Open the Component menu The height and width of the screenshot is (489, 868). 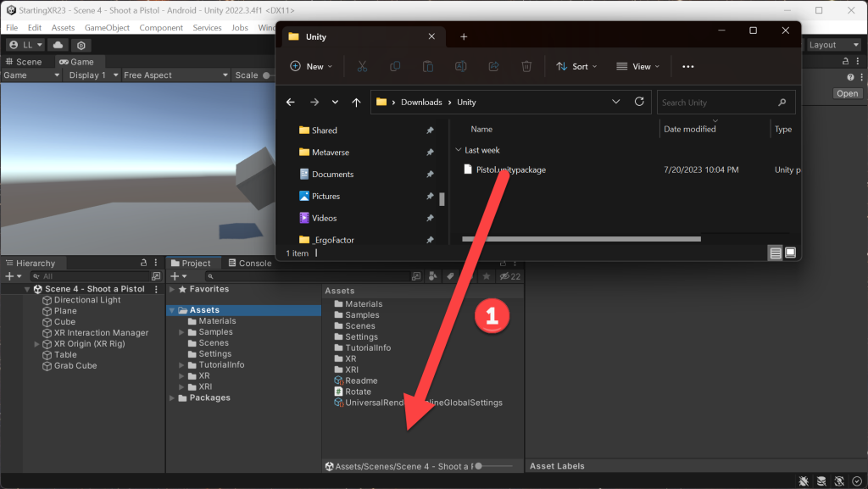(x=161, y=28)
